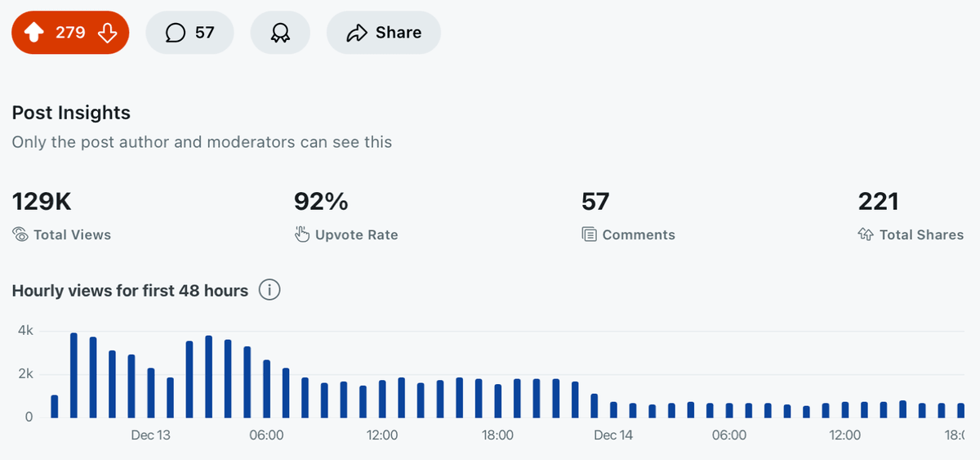The width and height of the screenshot is (980, 460).
Task: Open info tooltip next to Hourly views heading
Action: coord(269,290)
